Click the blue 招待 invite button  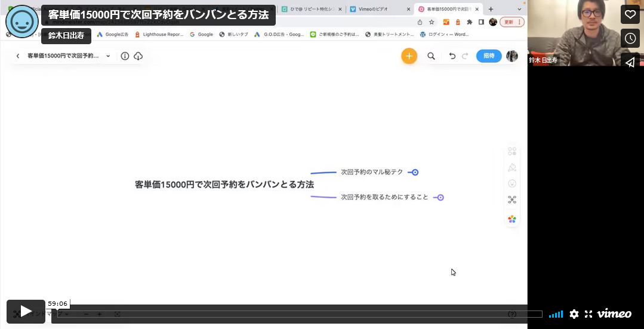[488, 56]
